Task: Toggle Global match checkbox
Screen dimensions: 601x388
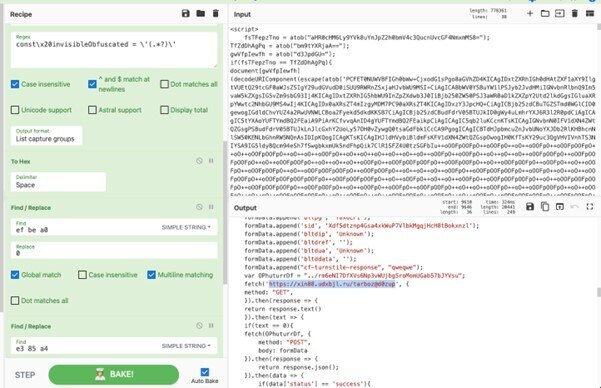Action: click(x=15, y=275)
